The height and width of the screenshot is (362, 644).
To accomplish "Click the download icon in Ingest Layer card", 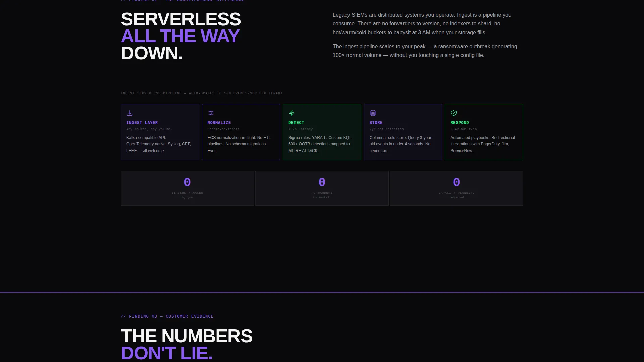I will (x=130, y=113).
